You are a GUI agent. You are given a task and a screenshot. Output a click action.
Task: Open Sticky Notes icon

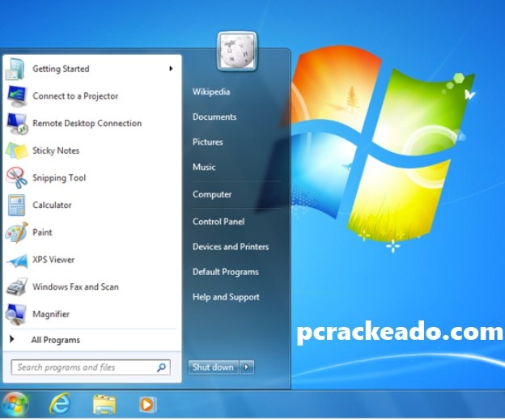17,151
